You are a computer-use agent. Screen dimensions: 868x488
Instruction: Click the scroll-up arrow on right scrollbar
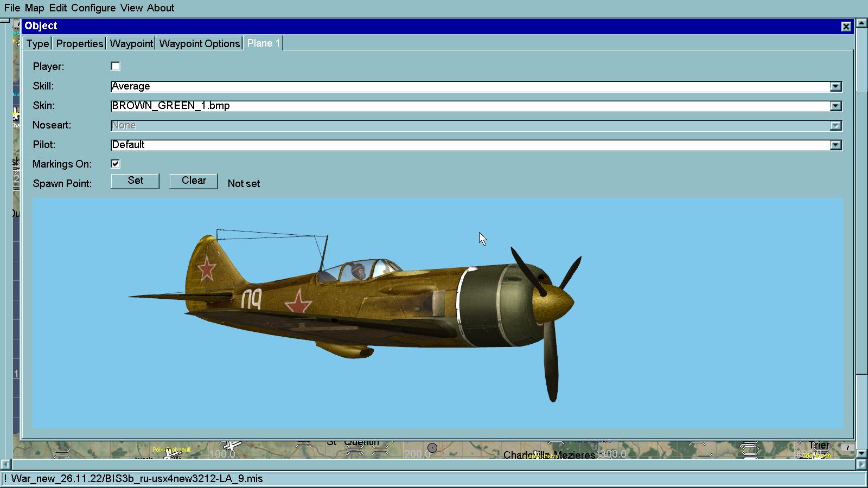[861, 23]
